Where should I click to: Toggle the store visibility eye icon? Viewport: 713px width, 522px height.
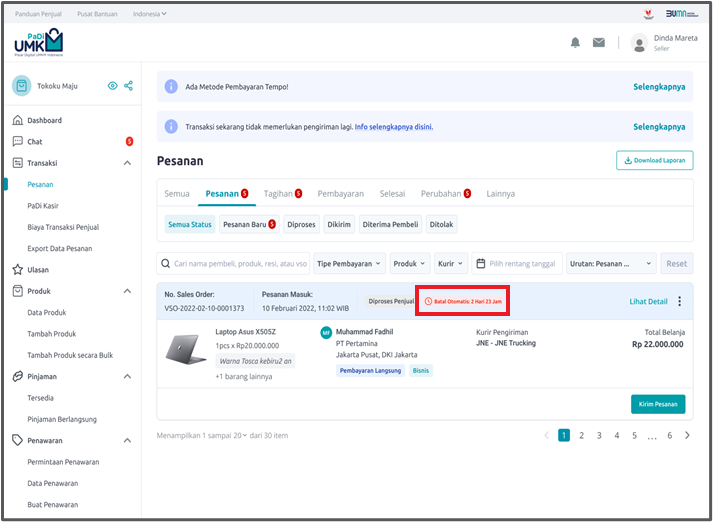(112, 86)
